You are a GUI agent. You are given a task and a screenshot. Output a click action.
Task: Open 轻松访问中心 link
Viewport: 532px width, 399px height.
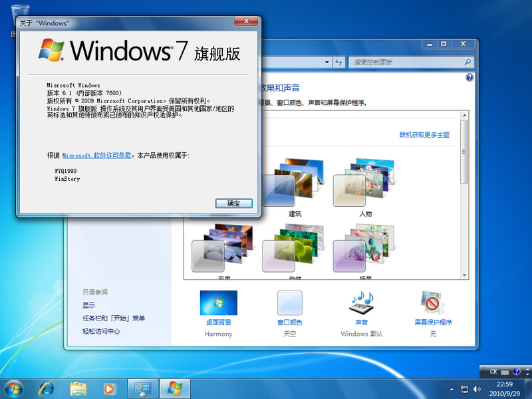[101, 331]
